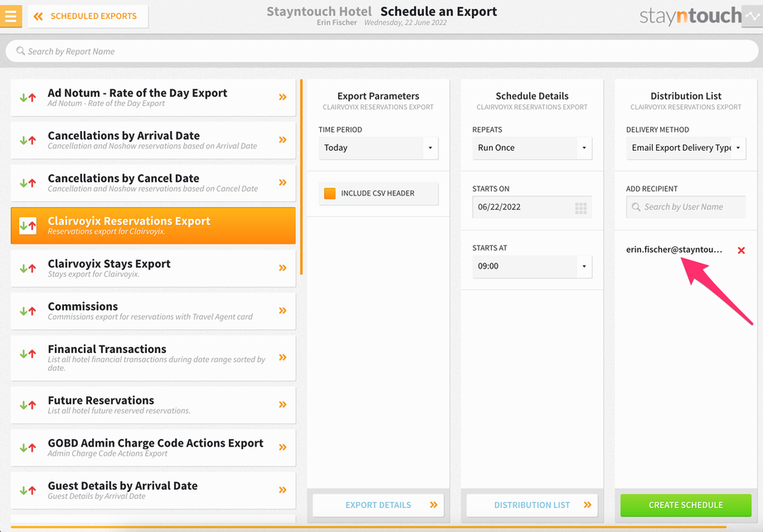Expand chevron on GOBD Admin Charge Code row
Viewport: 763px width, 532px height.
click(x=283, y=447)
